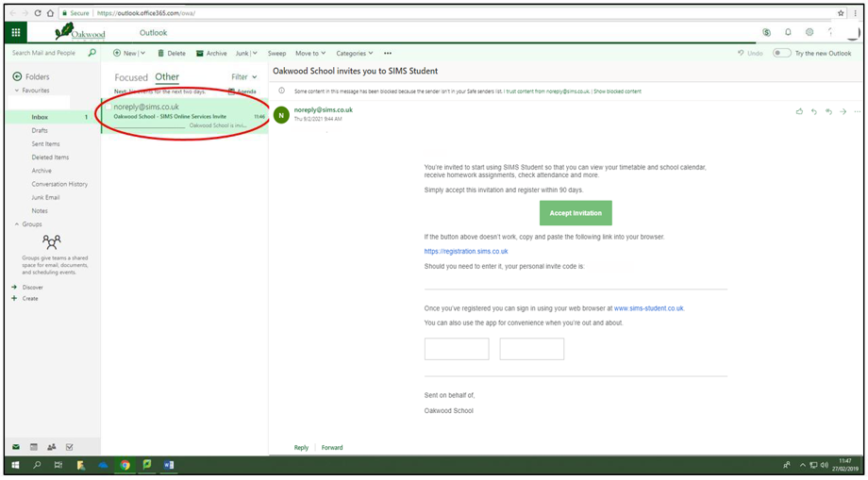868x480 pixels.
Task: Delete the selected message
Action: (172, 53)
